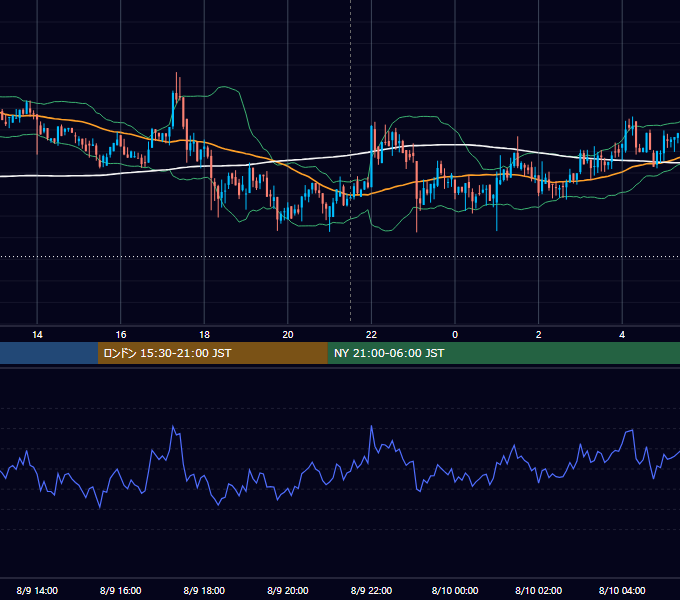Click the 8/9 18:00 label on oscillator axis
The height and width of the screenshot is (600, 680).
[204, 590]
